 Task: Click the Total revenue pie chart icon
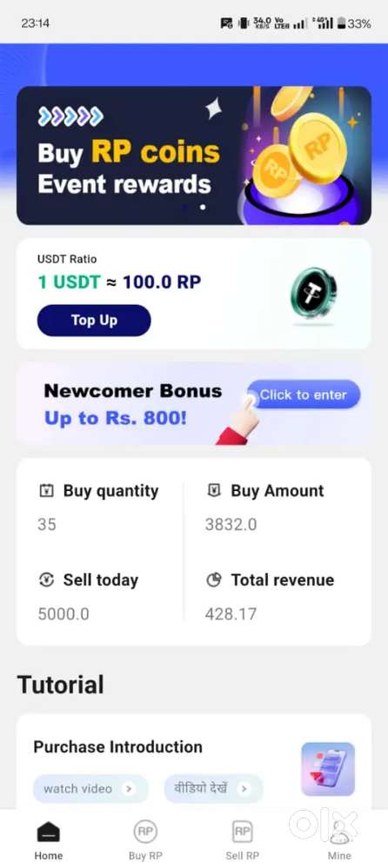pyautogui.click(x=214, y=580)
